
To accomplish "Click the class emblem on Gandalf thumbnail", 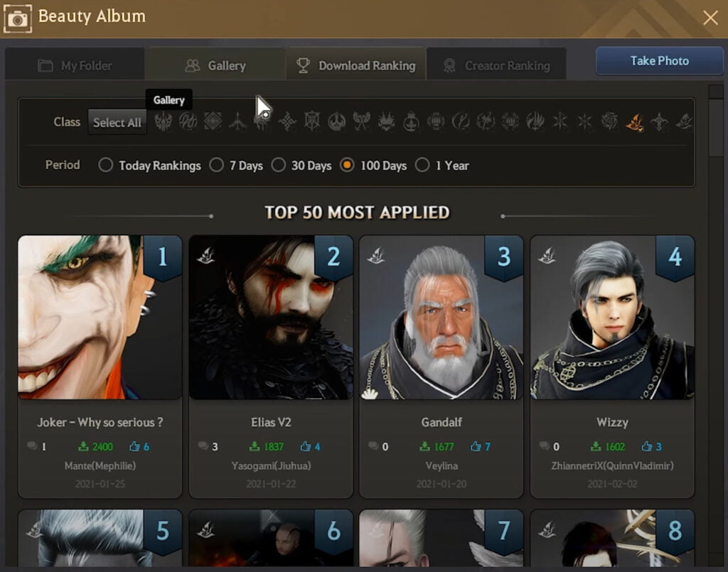I will [x=376, y=255].
